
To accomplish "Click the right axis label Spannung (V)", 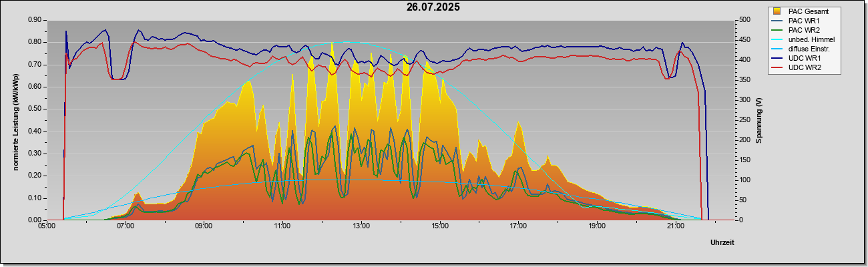I will tap(758, 120).
